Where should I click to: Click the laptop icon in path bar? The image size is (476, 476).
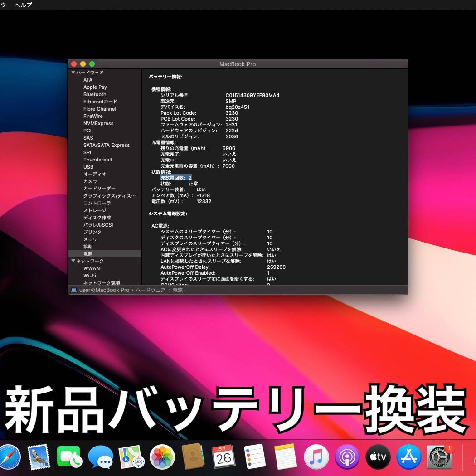74,290
